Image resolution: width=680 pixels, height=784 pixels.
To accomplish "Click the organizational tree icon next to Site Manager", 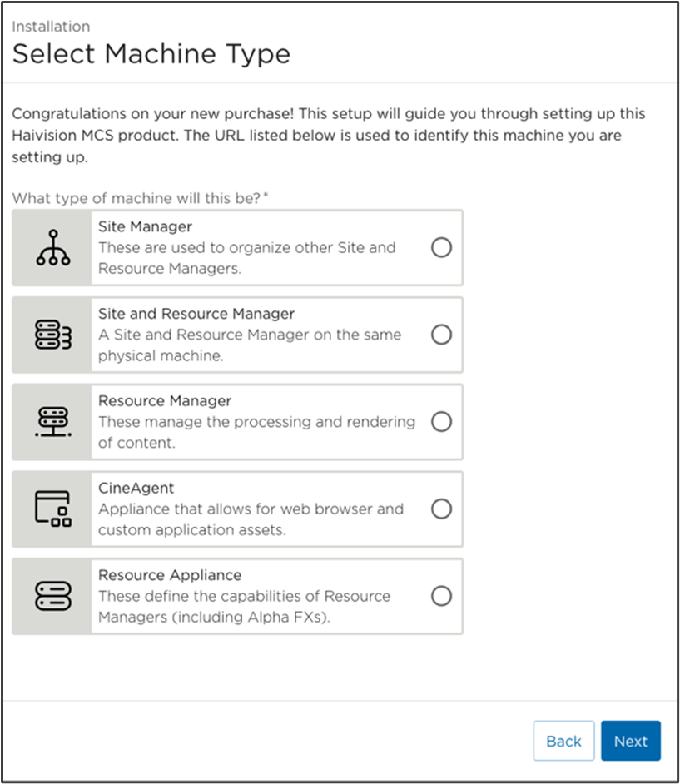I will (53, 247).
